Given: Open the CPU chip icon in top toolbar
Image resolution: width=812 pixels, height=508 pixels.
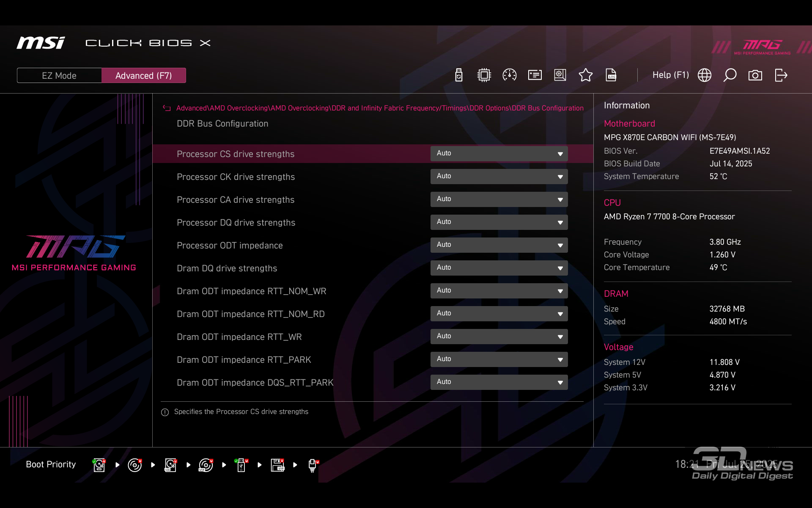Looking at the screenshot, I should (484, 75).
